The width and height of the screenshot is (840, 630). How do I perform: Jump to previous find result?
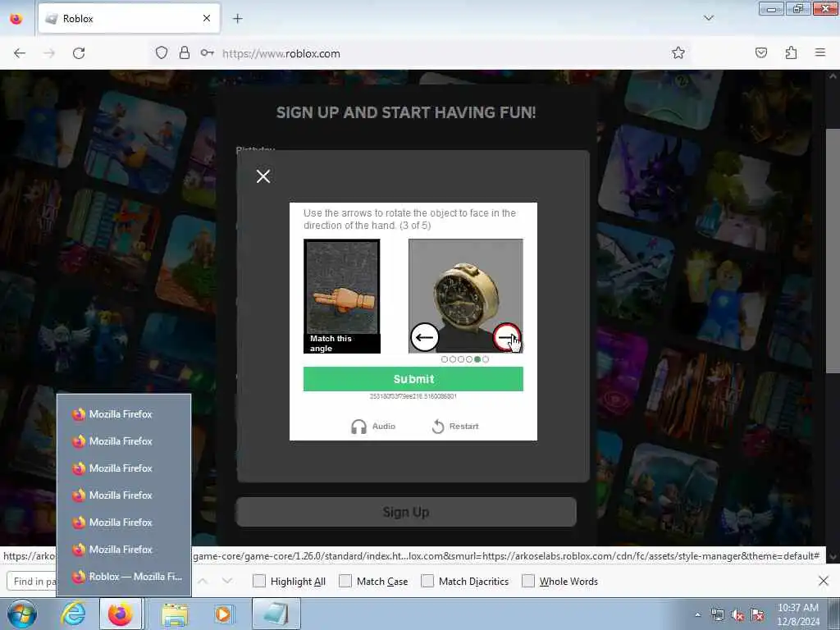point(203,581)
